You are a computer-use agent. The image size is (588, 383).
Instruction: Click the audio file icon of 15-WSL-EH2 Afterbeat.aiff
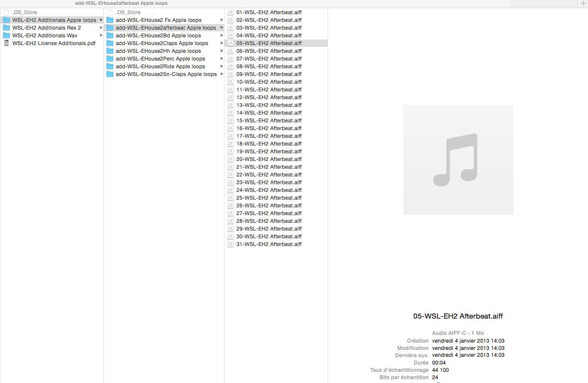[230, 121]
